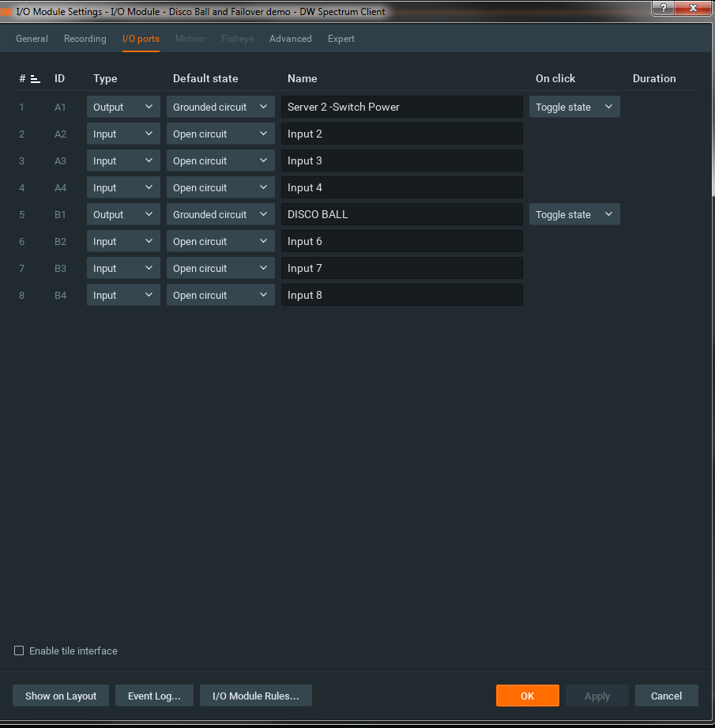Select the Advanced tab
Viewport: 715px width, 728px height.
[290, 38]
